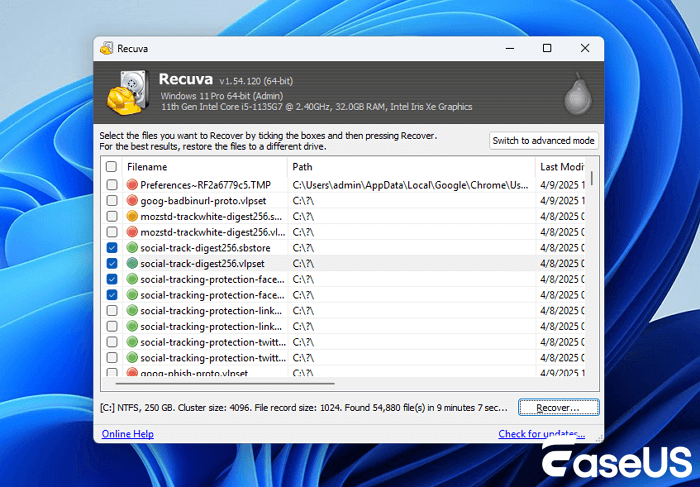This screenshot has height=487, width=700.
Task: Click the vertical scrollbar thumb of file list
Action: pyautogui.click(x=592, y=178)
